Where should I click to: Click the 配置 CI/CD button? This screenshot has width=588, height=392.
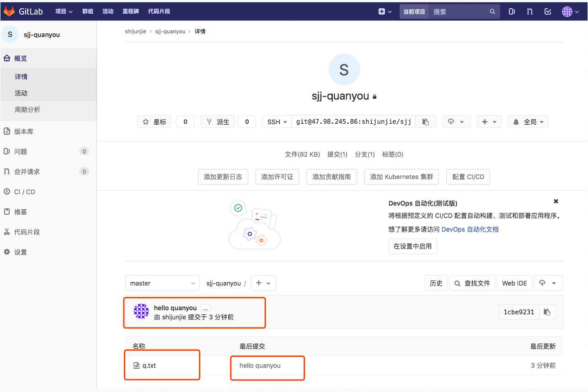click(468, 177)
